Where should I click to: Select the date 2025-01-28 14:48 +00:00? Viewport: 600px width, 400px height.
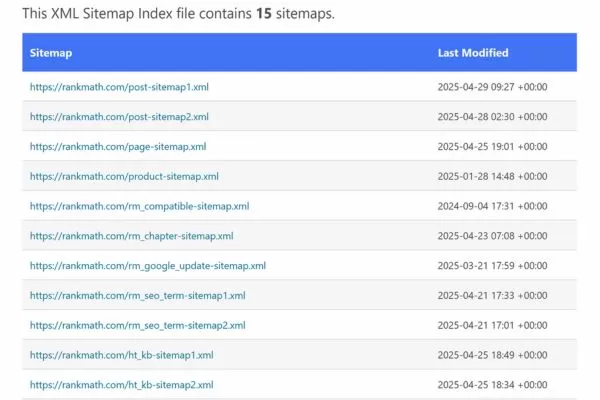tap(492, 176)
